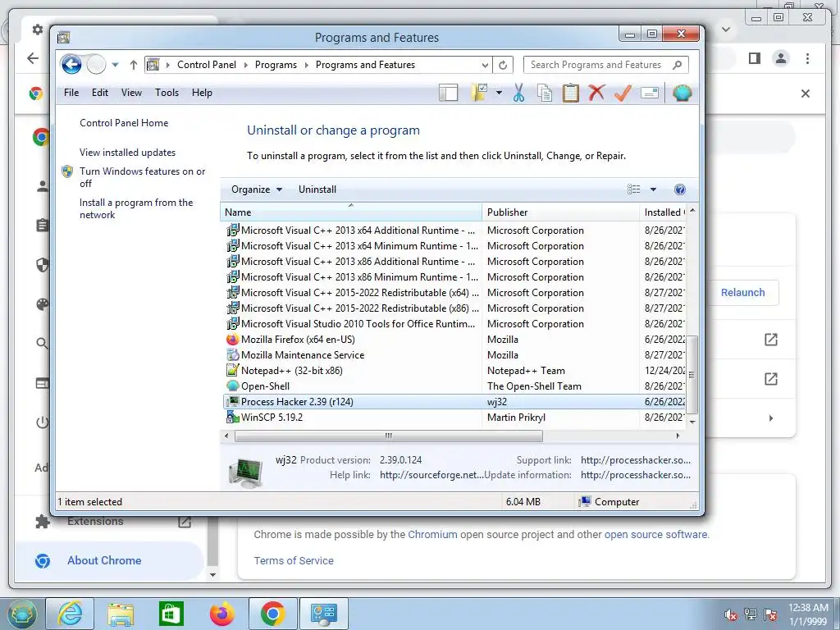Select Microsoft Visual Studio 2010 Tools entry
Image resolution: width=840 pixels, height=630 pixels.
(454, 324)
